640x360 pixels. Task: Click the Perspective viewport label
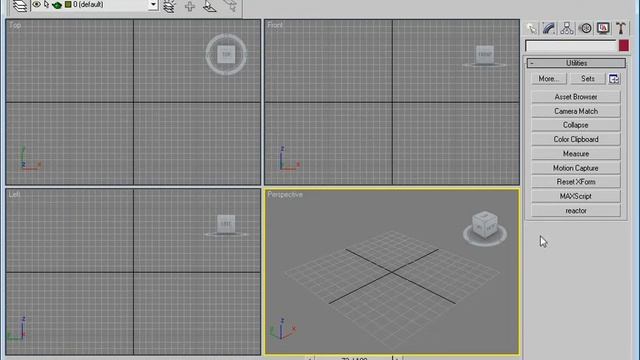(x=285, y=195)
